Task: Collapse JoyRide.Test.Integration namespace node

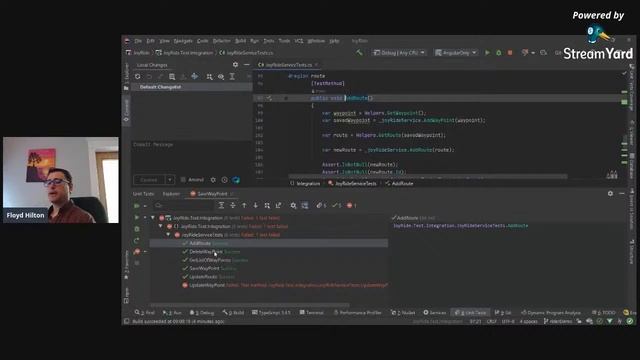Action: (160, 226)
